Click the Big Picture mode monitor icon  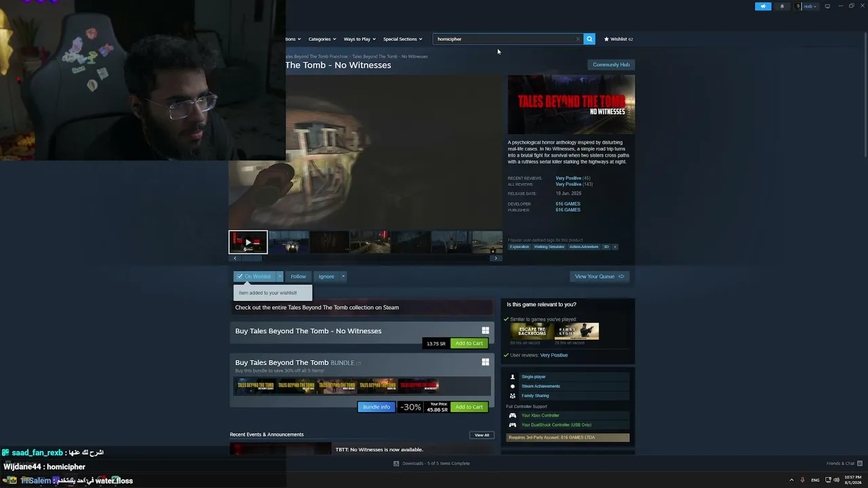coord(827,6)
